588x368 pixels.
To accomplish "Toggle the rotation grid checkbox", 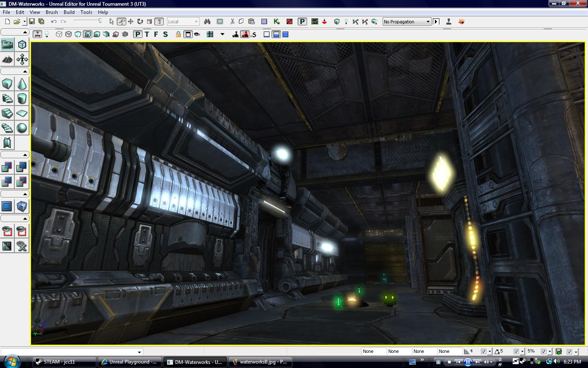I will (517, 351).
